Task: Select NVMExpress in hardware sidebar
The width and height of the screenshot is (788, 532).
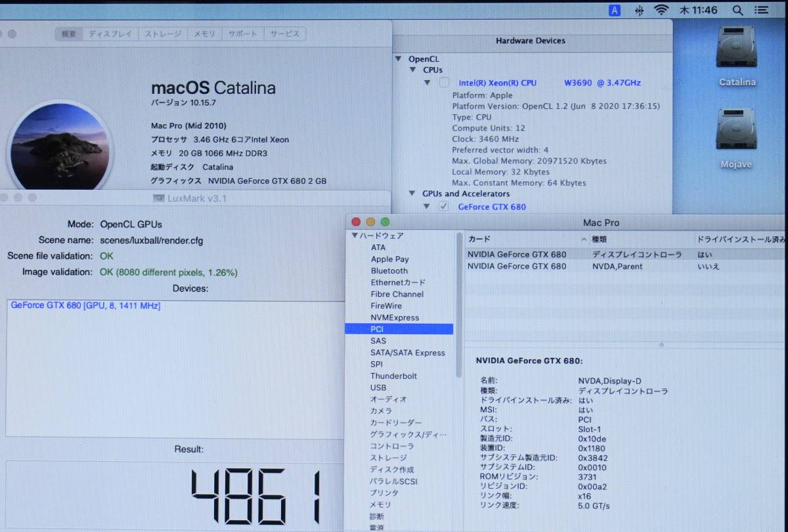Action: (395, 318)
